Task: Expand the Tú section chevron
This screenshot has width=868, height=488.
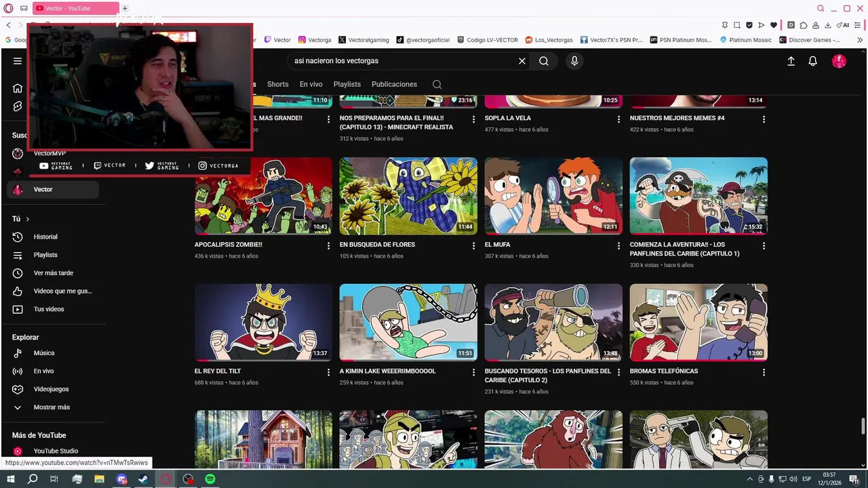Action: coord(27,219)
